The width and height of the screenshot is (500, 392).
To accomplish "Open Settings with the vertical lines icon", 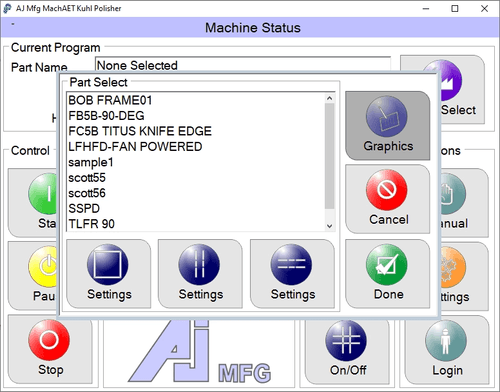I will point(200,273).
